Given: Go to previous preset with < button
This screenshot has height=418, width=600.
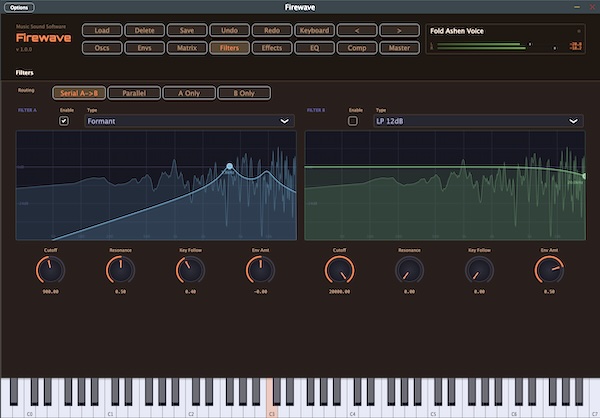Looking at the screenshot, I should pos(357,30).
